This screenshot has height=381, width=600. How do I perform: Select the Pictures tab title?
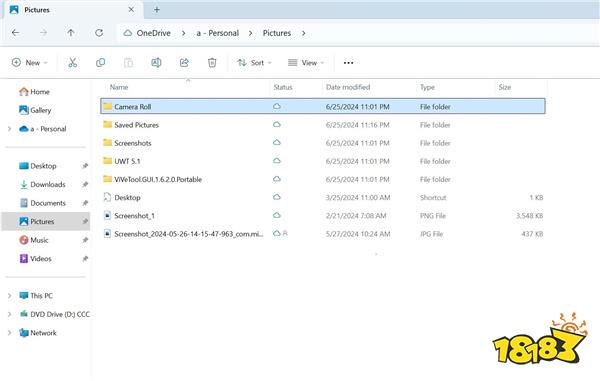click(37, 10)
